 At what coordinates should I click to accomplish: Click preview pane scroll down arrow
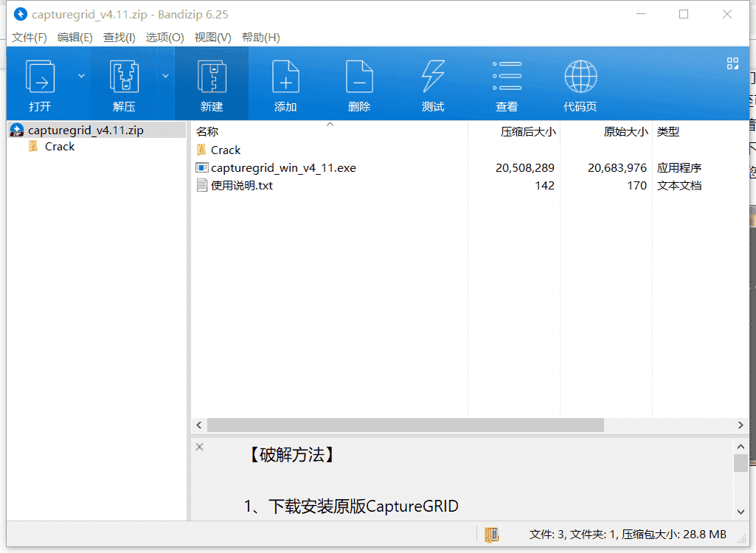pyautogui.click(x=741, y=512)
